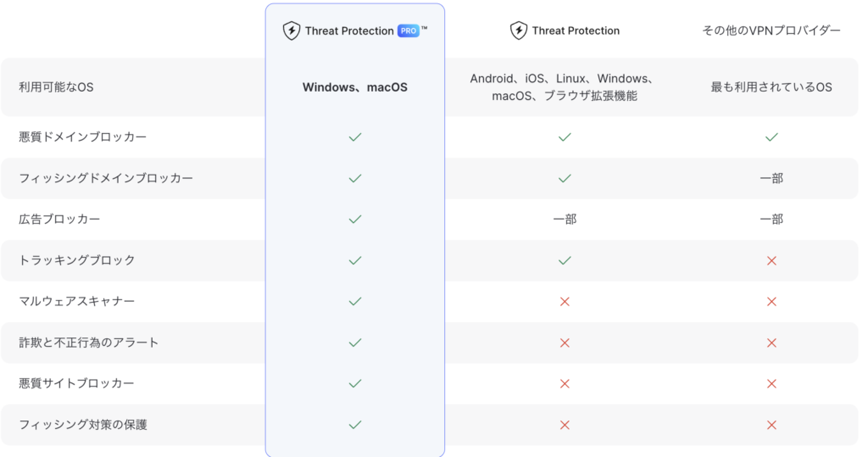The width and height of the screenshot is (868, 457).
Task: Click other VPN checkmark for 悪質ドメインブロッカー
Action: coord(771,137)
